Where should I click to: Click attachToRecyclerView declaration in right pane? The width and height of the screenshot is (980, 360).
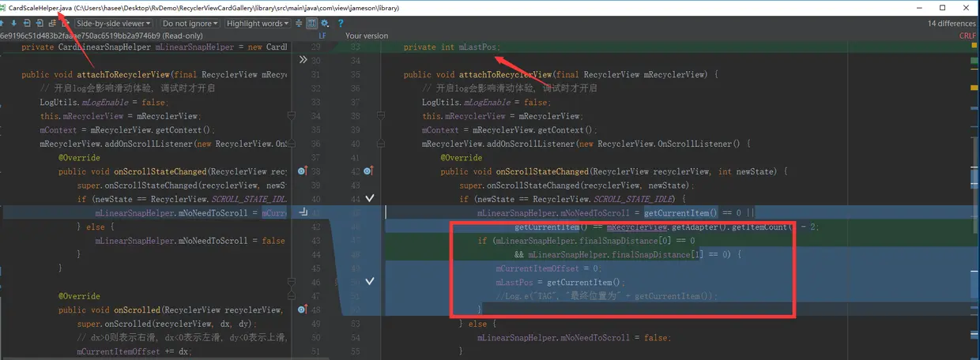click(560, 75)
